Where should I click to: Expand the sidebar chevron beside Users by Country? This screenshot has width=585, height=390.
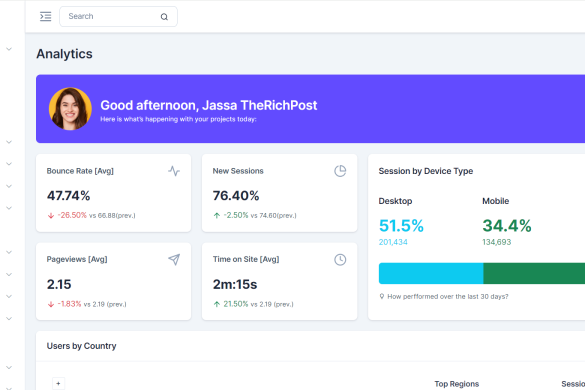click(9, 368)
